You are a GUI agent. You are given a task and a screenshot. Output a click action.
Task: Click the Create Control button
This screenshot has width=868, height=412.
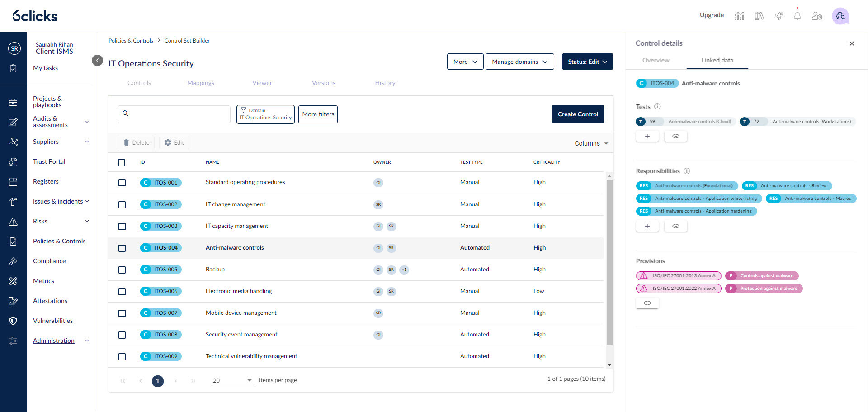point(577,114)
